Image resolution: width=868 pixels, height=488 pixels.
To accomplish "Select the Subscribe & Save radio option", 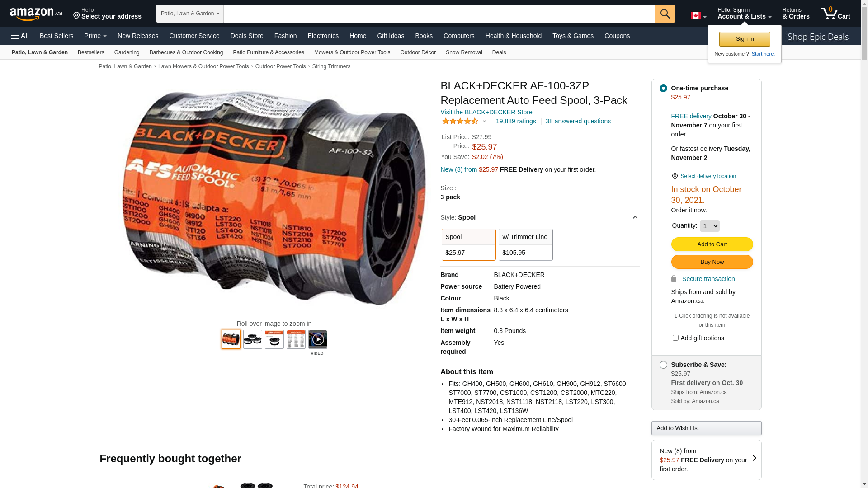I will [663, 365].
